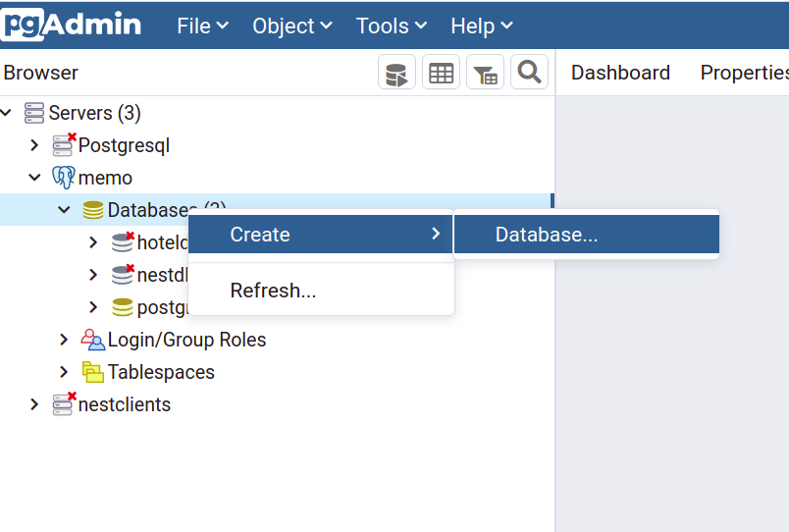Click the View Data table icon
This screenshot has height=532, width=789.
pyautogui.click(x=441, y=72)
